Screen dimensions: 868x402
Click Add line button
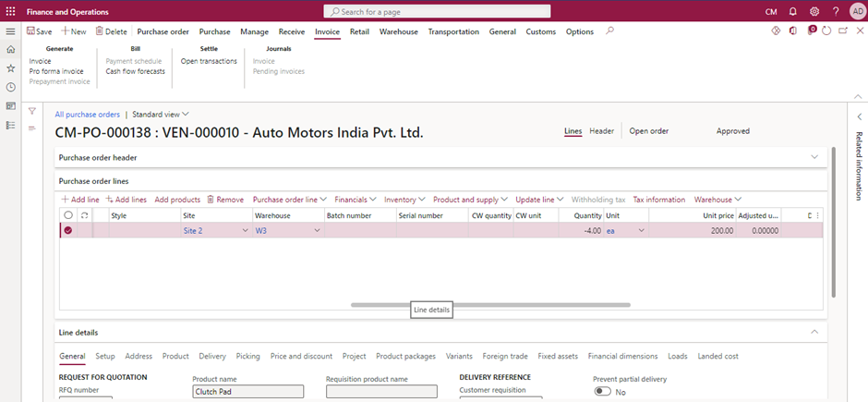click(80, 200)
